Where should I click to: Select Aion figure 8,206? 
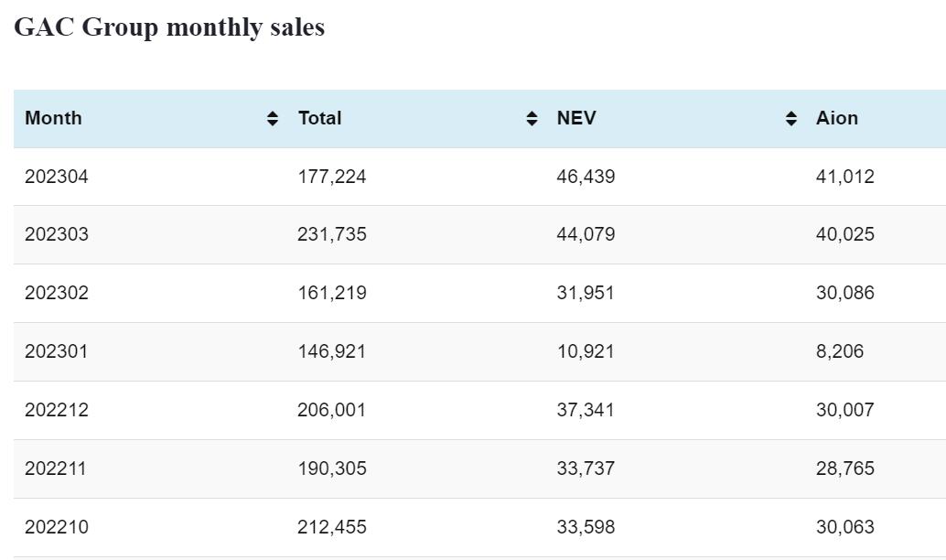point(839,351)
